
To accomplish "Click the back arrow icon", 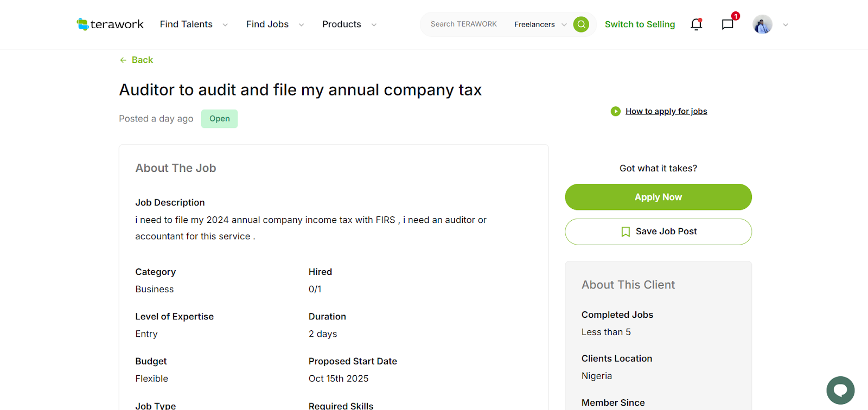I will (123, 60).
